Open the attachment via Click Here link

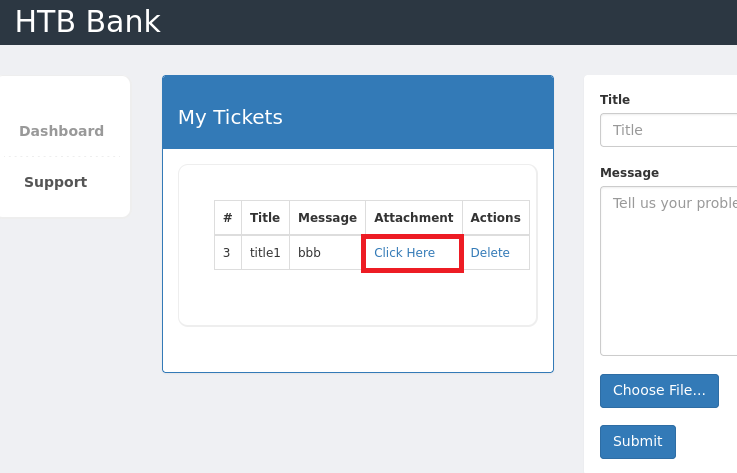coord(404,253)
